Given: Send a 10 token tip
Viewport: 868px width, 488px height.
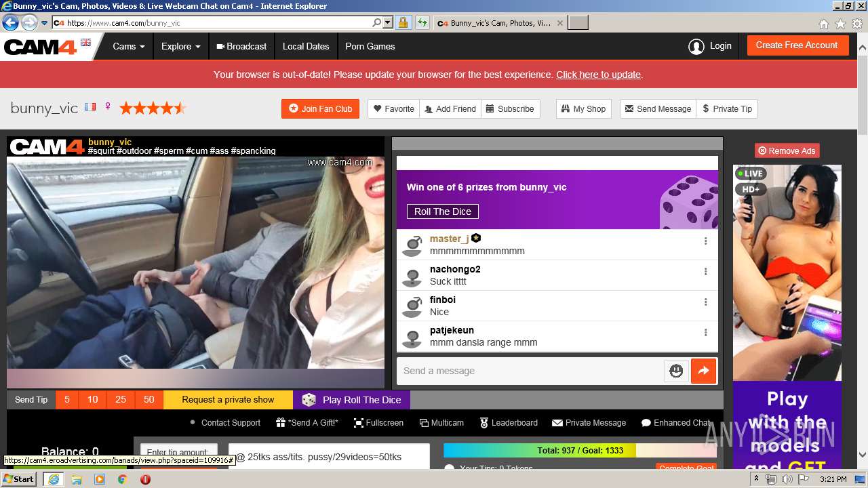Looking at the screenshot, I should click(93, 400).
